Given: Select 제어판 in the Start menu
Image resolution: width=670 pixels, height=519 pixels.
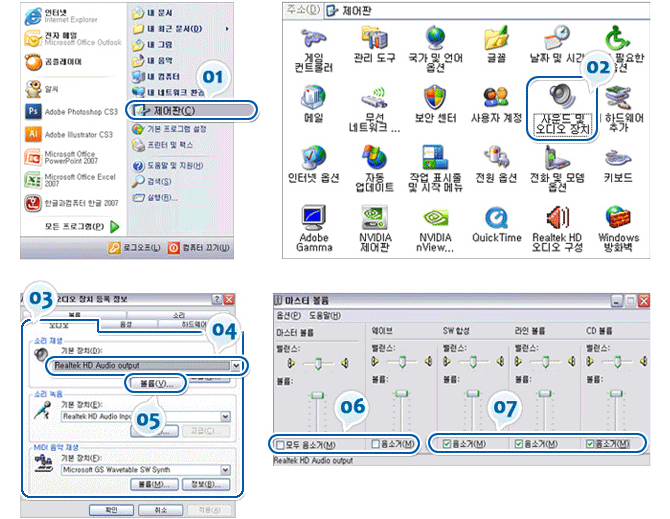Looking at the screenshot, I should [x=172, y=109].
